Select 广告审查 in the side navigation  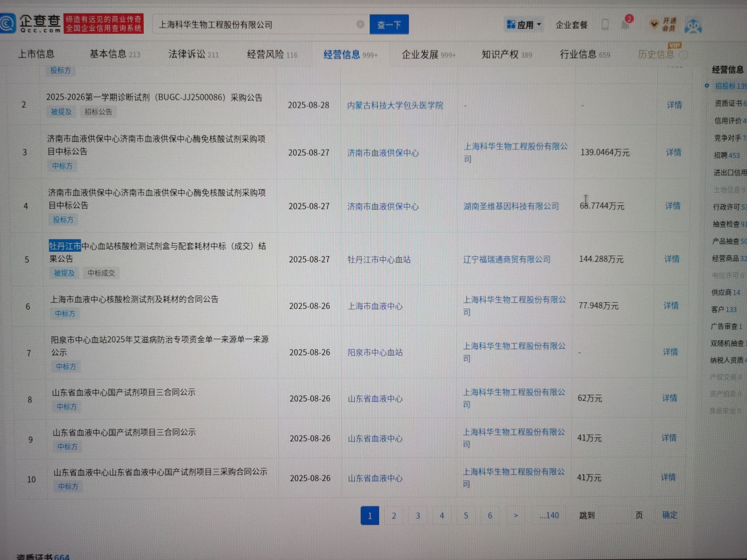pyautogui.click(x=727, y=326)
